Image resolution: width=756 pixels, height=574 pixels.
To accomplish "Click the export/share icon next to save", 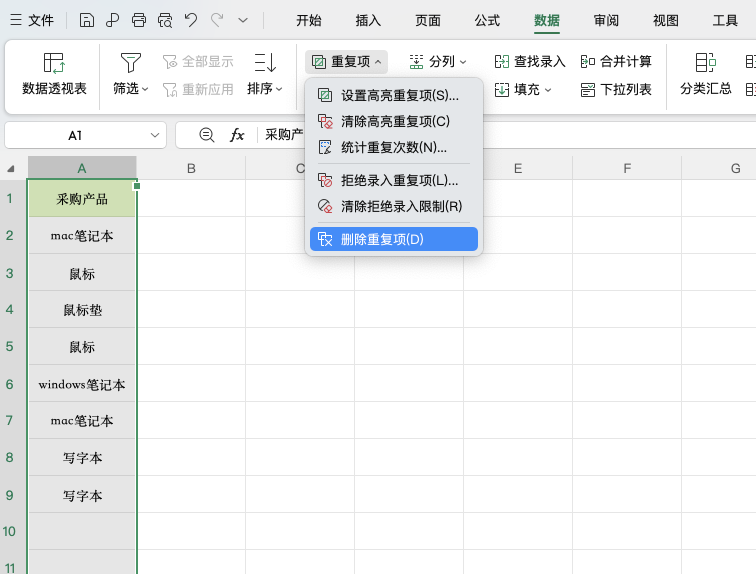I will click(113, 20).
